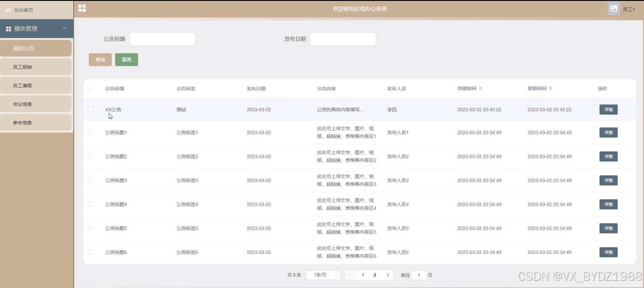Screen dimensions: 644x288
Task: Click the 共 9 条 total count
Action: 294,275
